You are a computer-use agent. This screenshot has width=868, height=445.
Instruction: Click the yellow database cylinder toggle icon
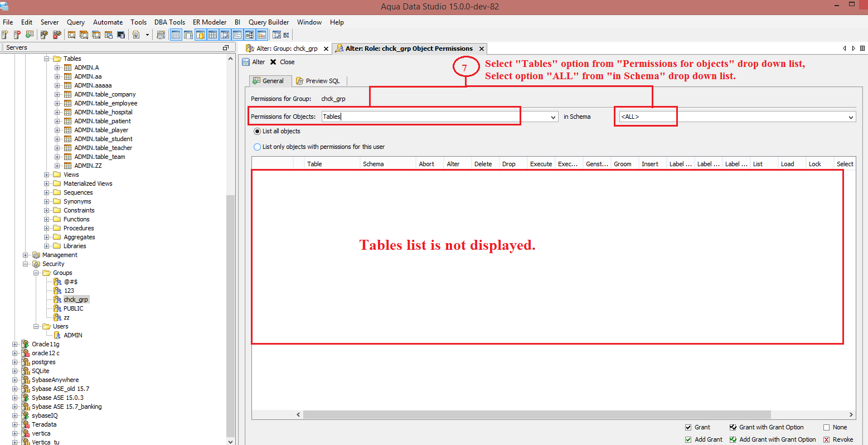(x=200, y=35)
